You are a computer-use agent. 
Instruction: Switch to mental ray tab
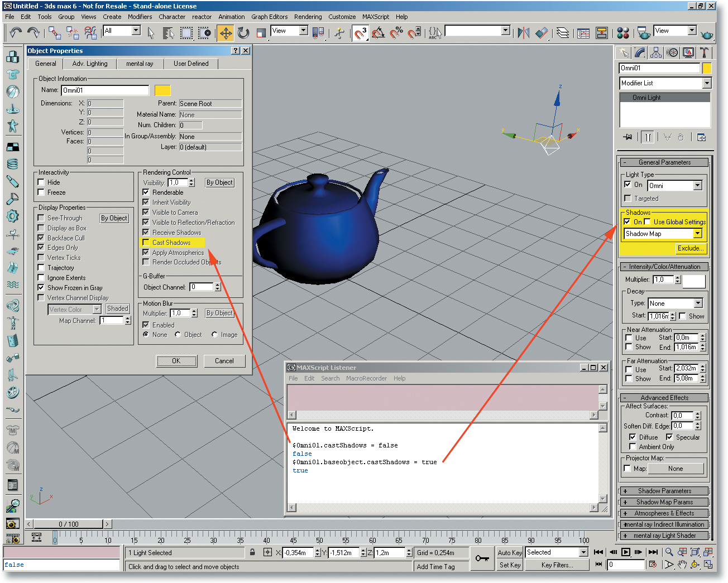click(140, 64)
